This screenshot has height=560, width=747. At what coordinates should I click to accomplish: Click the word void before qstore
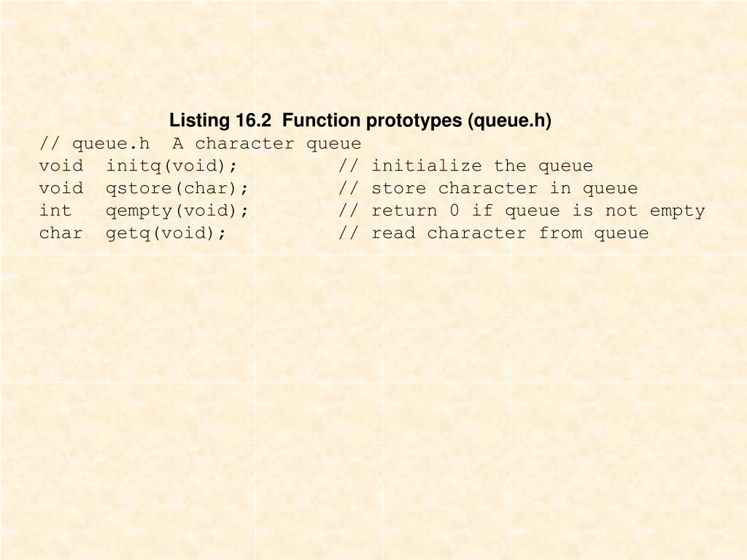point(61,187)
